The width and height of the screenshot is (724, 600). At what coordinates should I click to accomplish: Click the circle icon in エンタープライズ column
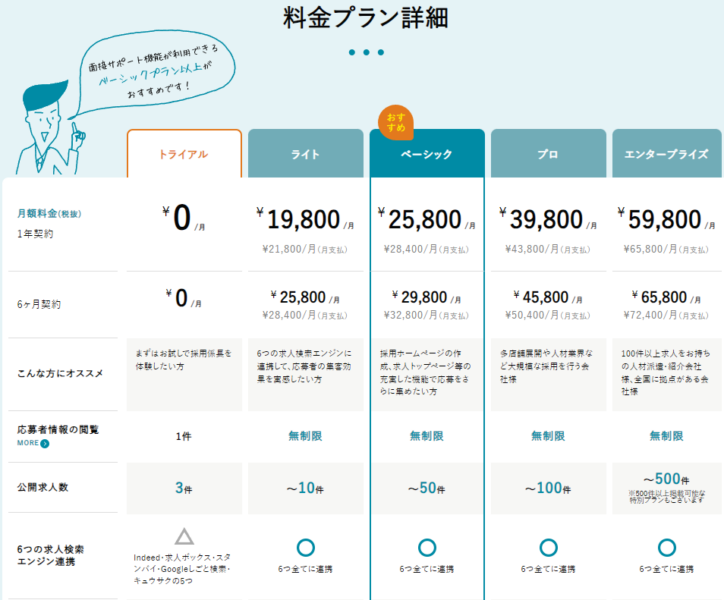pos(668,547)
